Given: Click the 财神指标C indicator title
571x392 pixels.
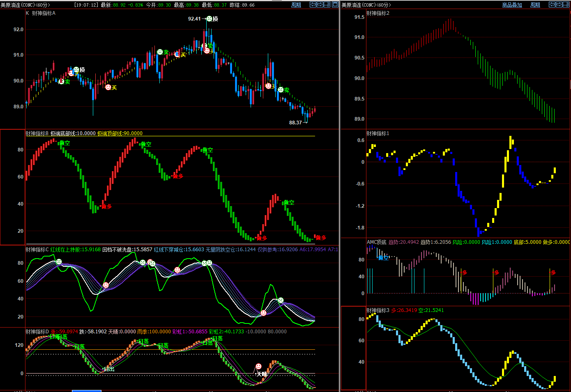Looking at the screenshot, I should (x=37, y=250).
